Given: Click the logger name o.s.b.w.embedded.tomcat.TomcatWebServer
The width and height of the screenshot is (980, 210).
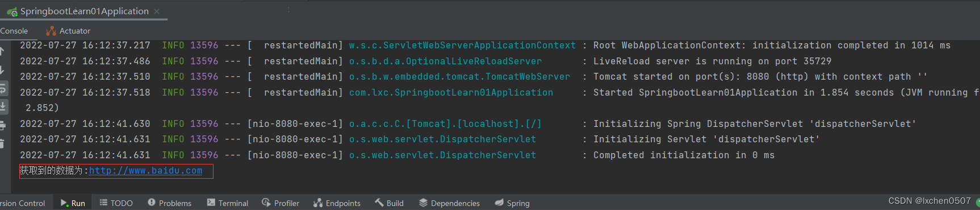Looking at the screenshot, I should click(459, 77).
